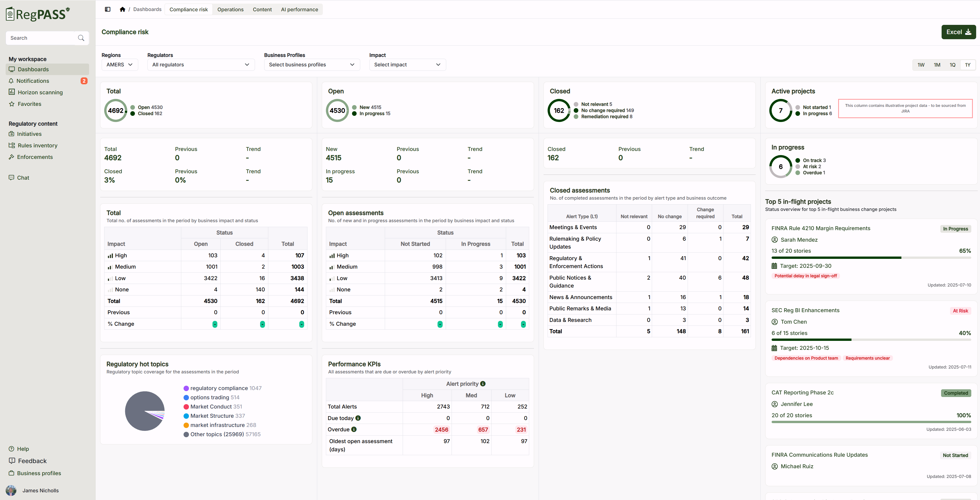Open Feedback link in sidebar
Image resolution: width=980 pixels, height=500 pixels.
coord(32,461)
